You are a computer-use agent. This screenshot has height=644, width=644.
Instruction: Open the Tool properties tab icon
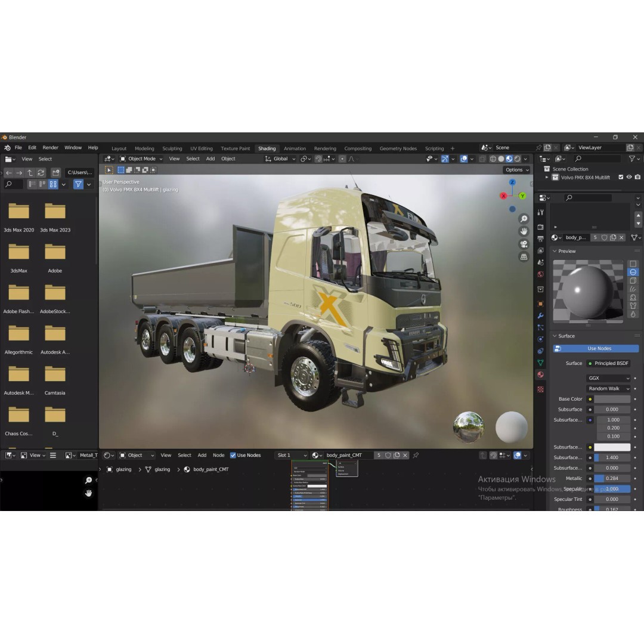pos(540,212)
